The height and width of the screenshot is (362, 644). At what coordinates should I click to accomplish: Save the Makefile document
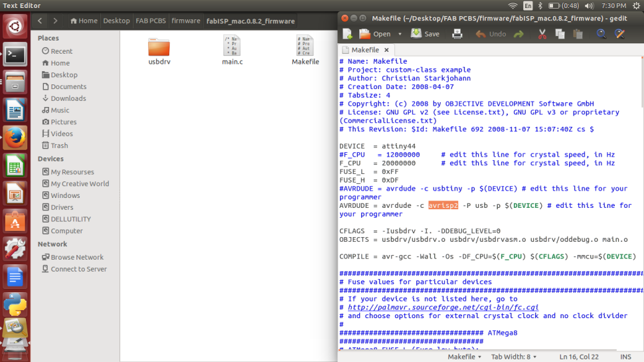click(x=425, y=34)
